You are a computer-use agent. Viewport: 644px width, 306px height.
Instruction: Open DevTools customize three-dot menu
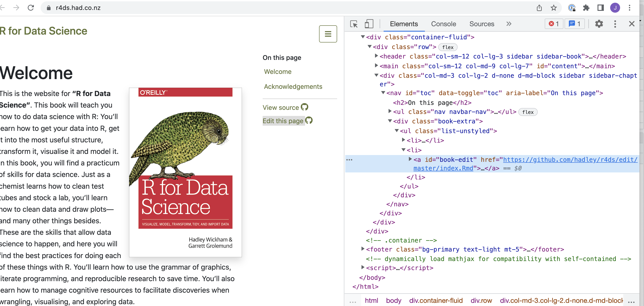pos(615,24)
